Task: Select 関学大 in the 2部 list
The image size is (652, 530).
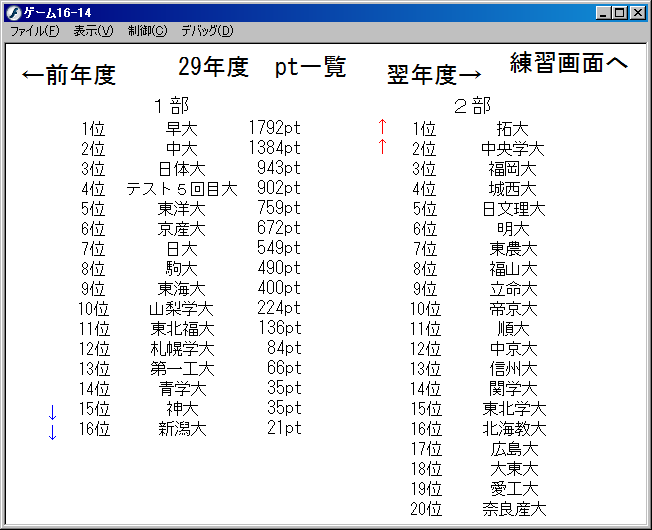Action: [x=514, y=389]
